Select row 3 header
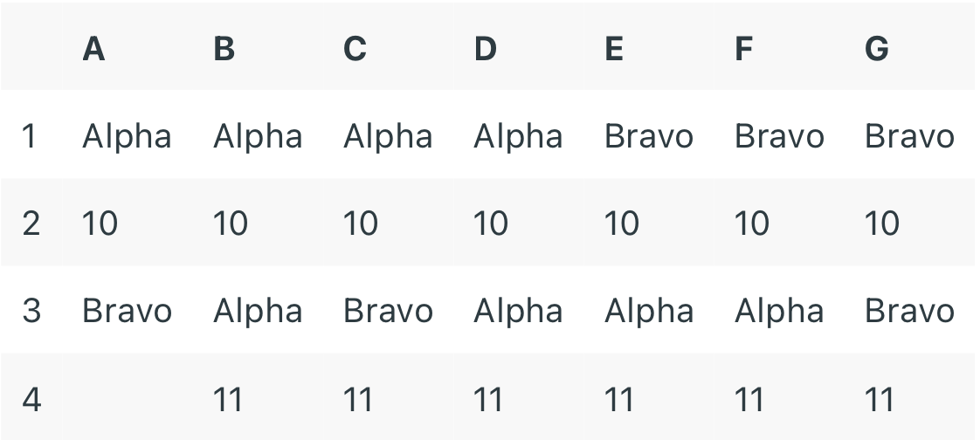 (30, 311)
